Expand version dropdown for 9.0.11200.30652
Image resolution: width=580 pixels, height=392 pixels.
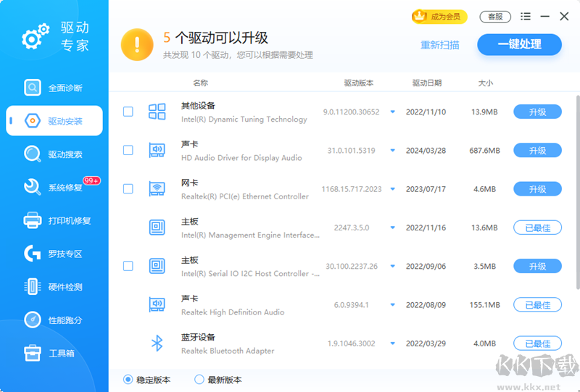click(x=393, y=112)
